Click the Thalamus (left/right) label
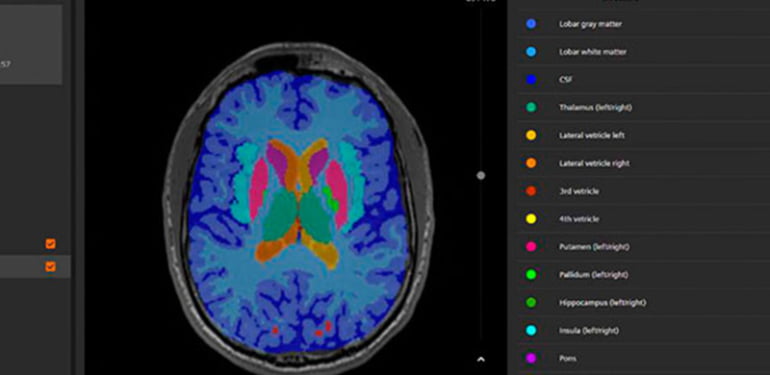 pos(595,107)
